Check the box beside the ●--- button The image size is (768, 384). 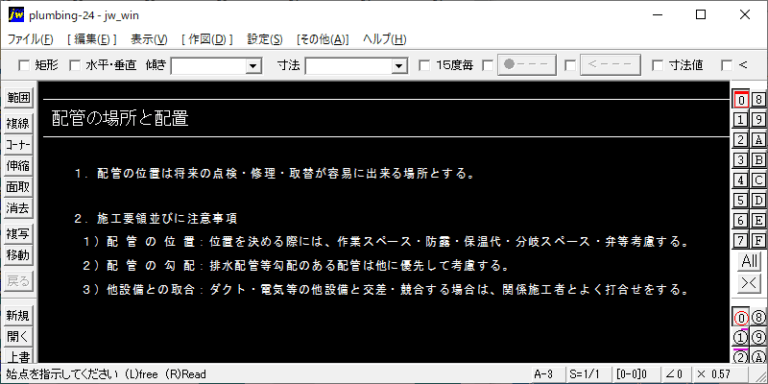click(487, 65)
